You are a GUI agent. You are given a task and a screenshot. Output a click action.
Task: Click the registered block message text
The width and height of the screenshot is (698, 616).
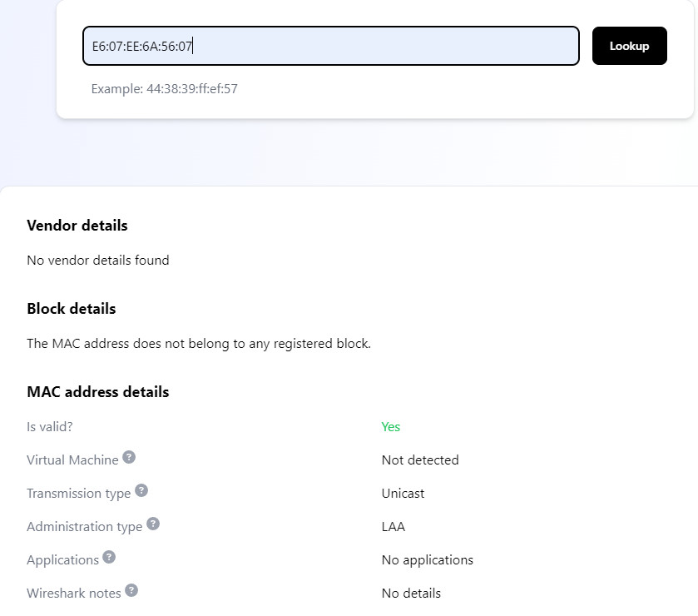(199, 344)
